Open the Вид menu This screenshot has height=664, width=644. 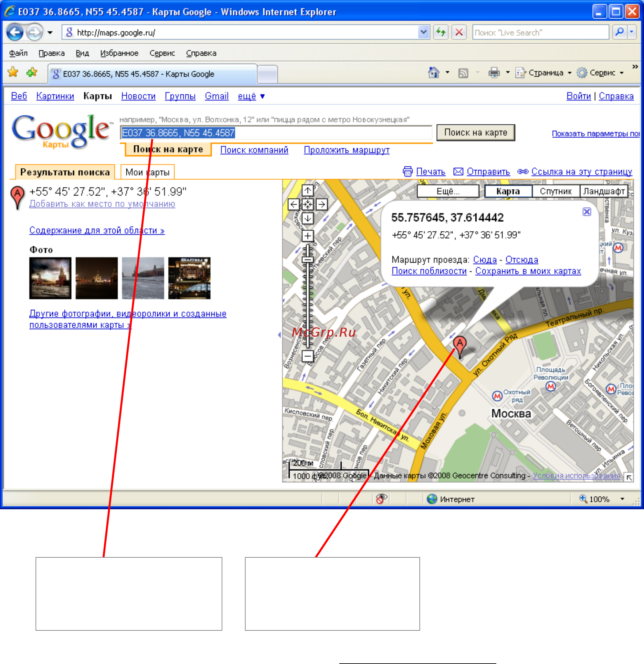coord(82,53)
